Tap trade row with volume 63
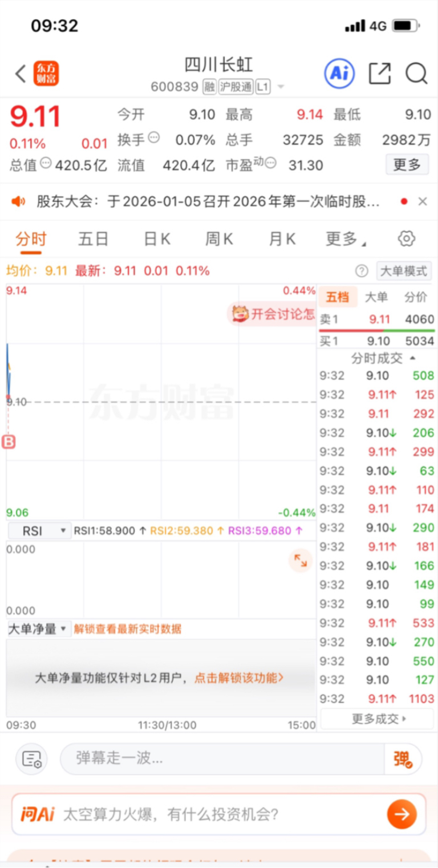The width and height of the screenshot is (438, 868). coord(376,470)
